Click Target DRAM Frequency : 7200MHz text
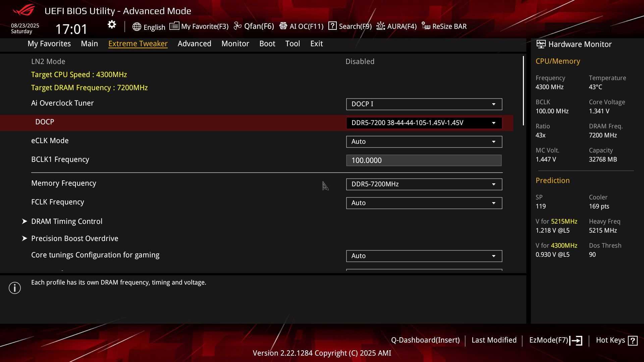Screen dimensions: 644x362 (89, 87)
